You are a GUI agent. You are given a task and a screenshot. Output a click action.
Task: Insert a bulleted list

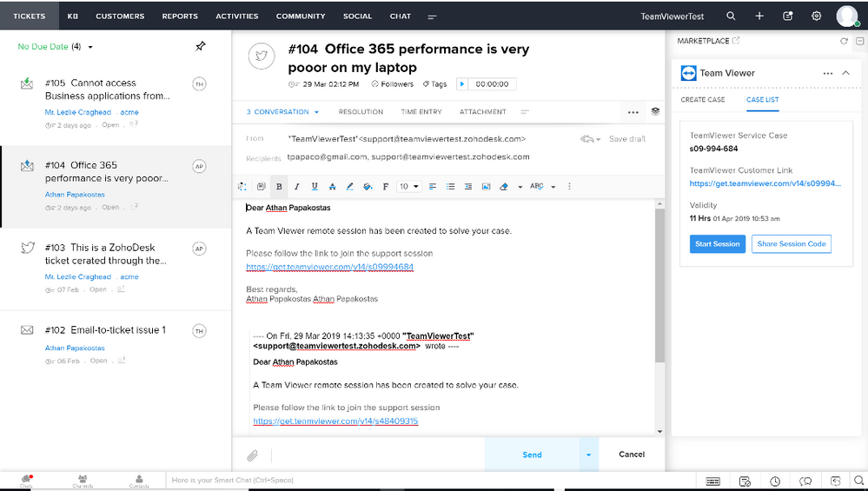tap(451, 187)
